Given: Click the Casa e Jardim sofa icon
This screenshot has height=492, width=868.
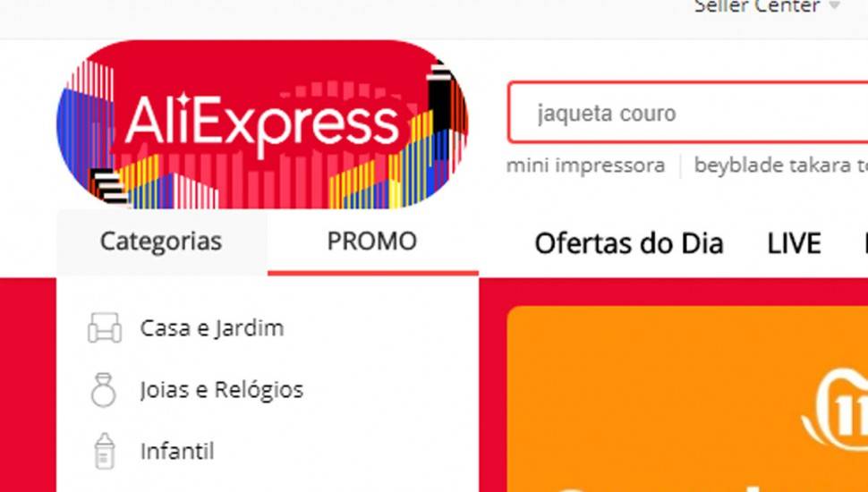Looking at the screenshot, I should pyautogui.click(x=105, y=327).
